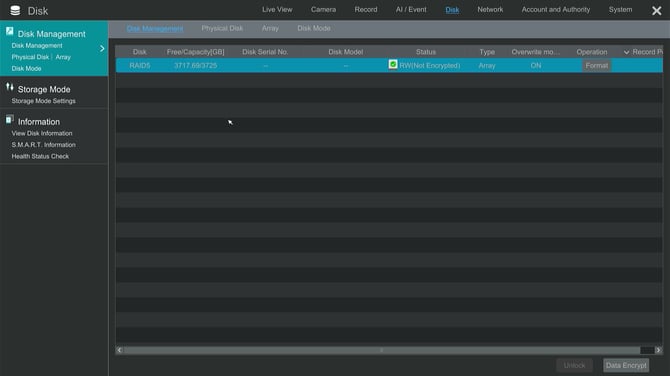Open the Array tab
The image size is (670, 376).
click(x=270, y=29)
